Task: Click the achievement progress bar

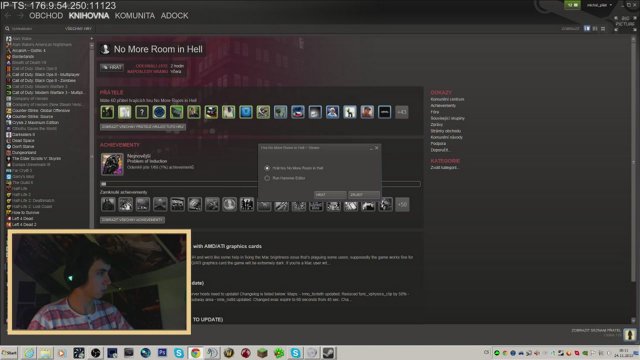Action: [x=260, y=184]
